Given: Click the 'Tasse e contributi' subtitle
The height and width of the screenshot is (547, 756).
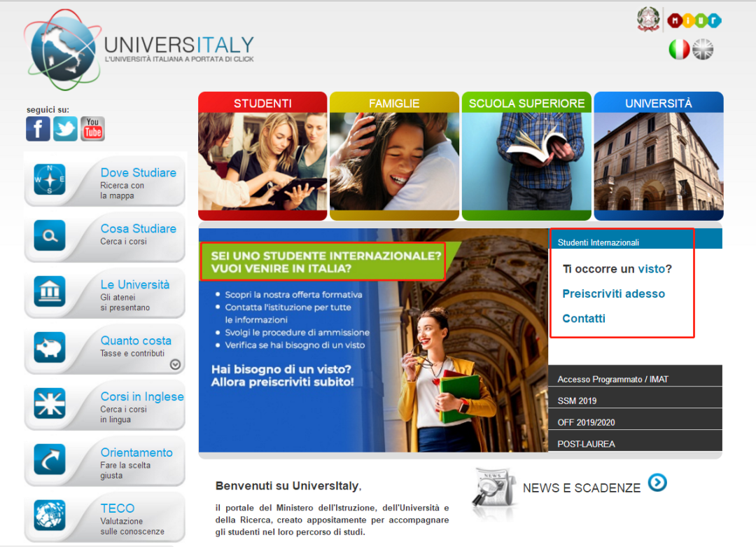Looking at the screenshot, I should pos(132,354).
